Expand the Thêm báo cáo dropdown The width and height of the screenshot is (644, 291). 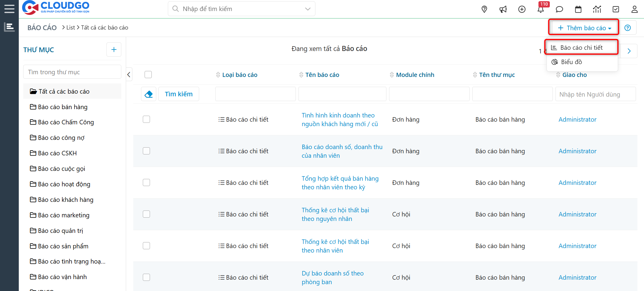584,28
